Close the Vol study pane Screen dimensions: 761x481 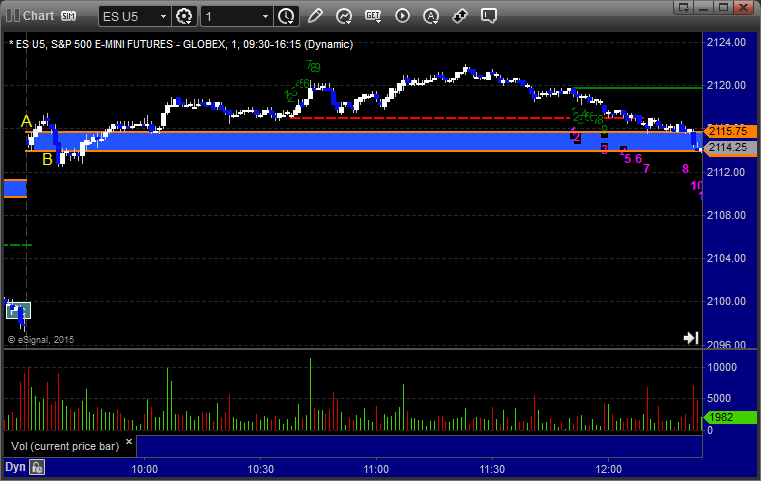(129, 442)
